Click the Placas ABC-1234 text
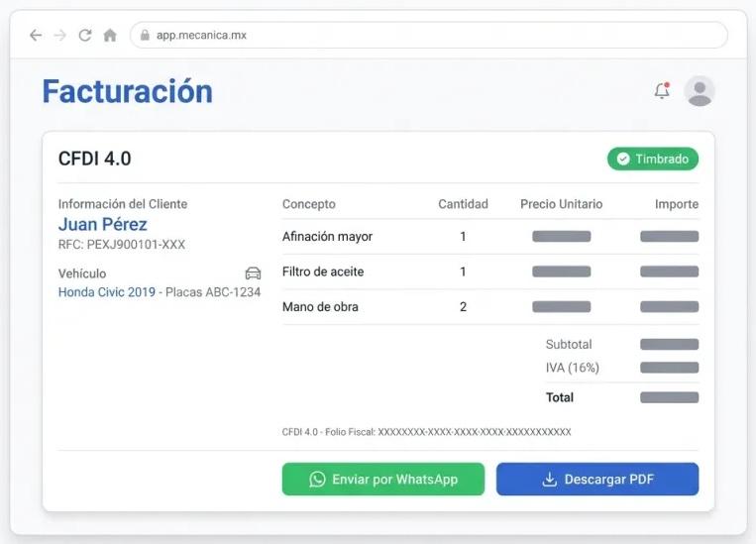Screen dimensions: 756x544 point(213,291)
